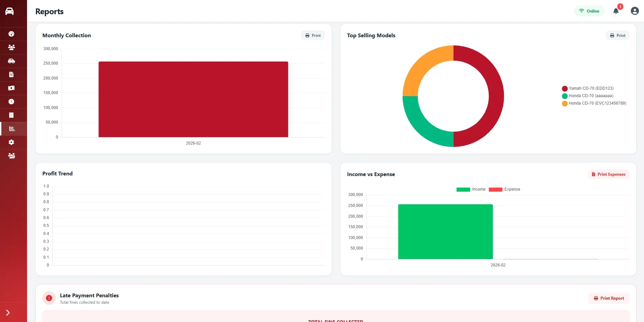Click Print Report for Late Payment Penalties
This screenshot has height=322, width=644.
tap(609, 298)
